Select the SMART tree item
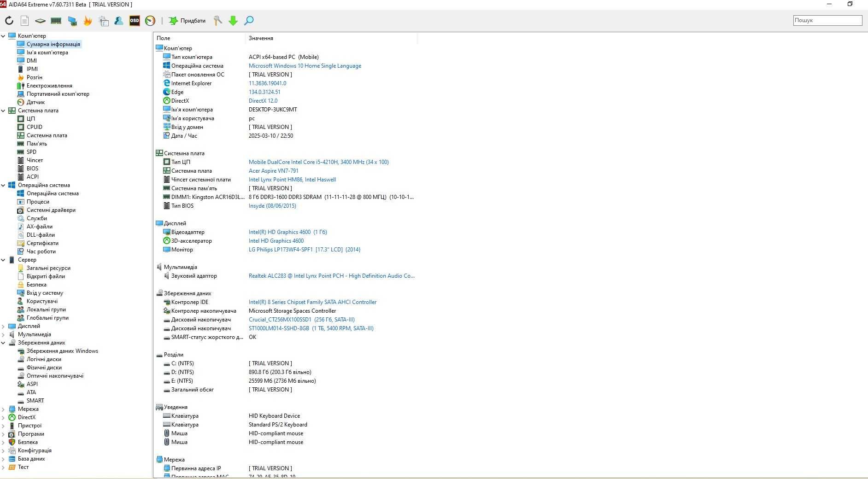This screenshot has height=479, width=868. point(35,401)
